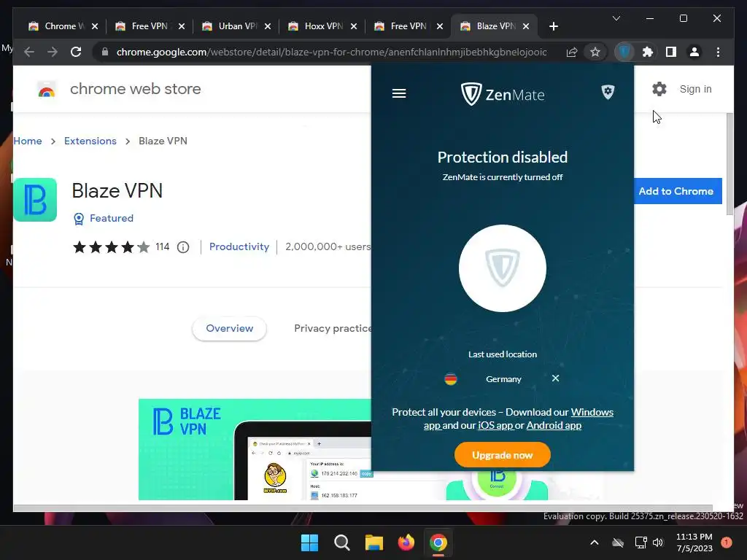The image size is (747, 560).
Task: Open a new browser tab
Action: pyautogui.click(x=553, y=26)
